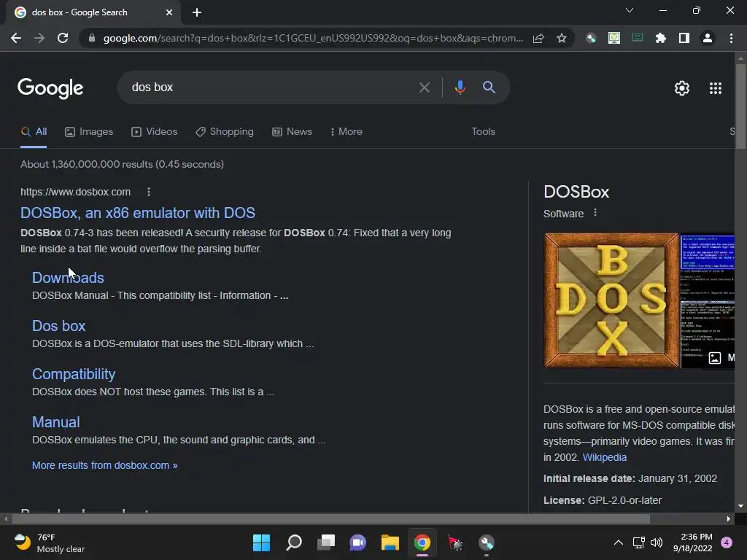Show hidden system tray icons

619,542
